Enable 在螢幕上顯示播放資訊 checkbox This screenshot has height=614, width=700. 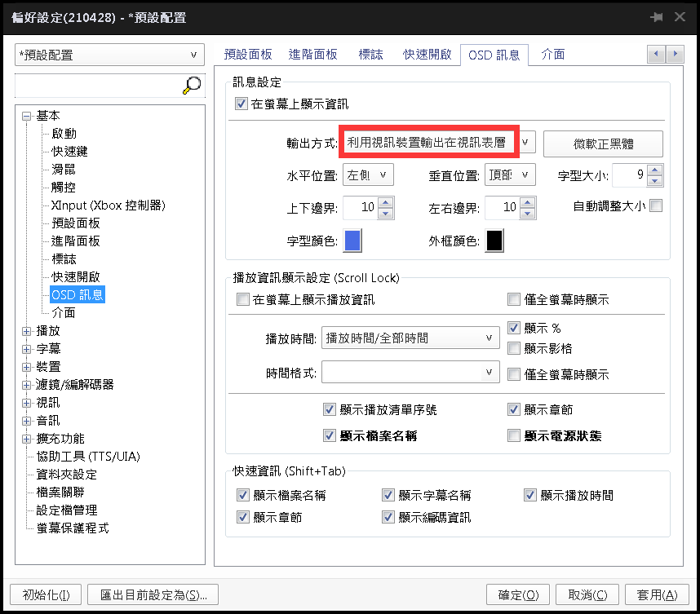point(243,299)
